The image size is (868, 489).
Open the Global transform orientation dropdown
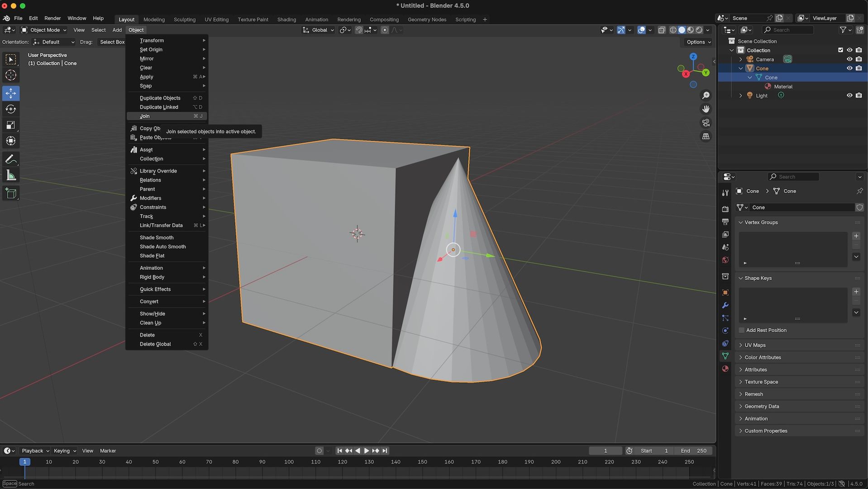pyautogui.click(x=318, y=30)
